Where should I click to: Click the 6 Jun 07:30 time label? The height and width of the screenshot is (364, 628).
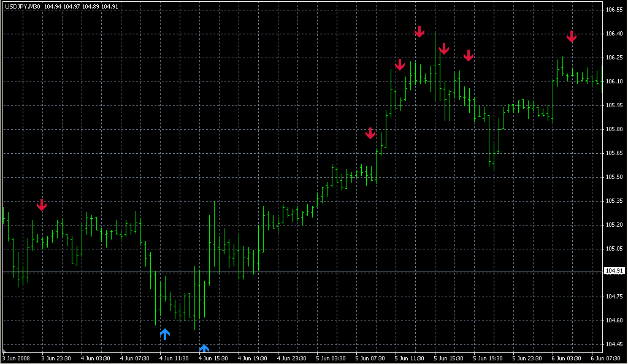point(605,358)
